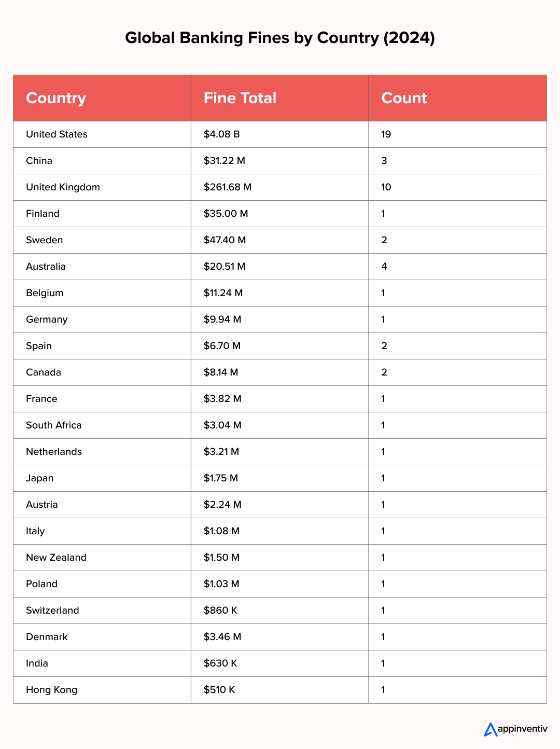The height and width of the screenshot is (749, 560).
Task: Select the Germany country cell
Action: click(47, 320)
